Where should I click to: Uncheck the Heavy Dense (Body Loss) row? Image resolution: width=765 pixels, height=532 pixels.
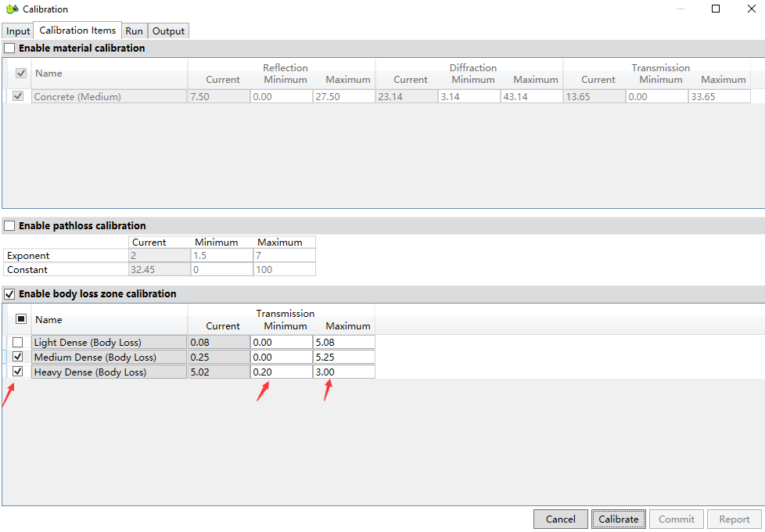pos(17,372)
